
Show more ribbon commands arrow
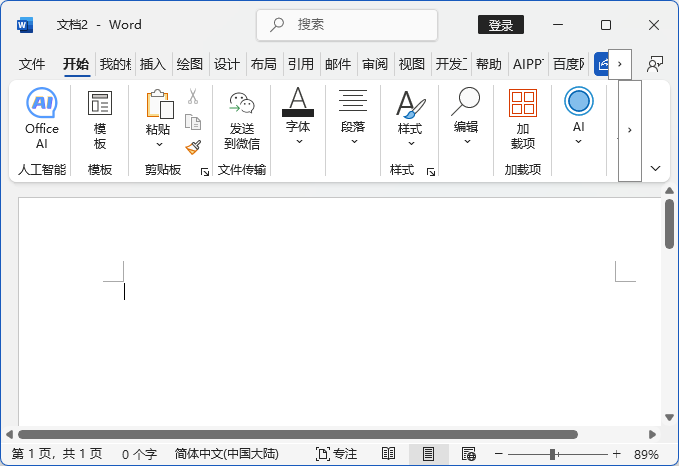[630, 130]
